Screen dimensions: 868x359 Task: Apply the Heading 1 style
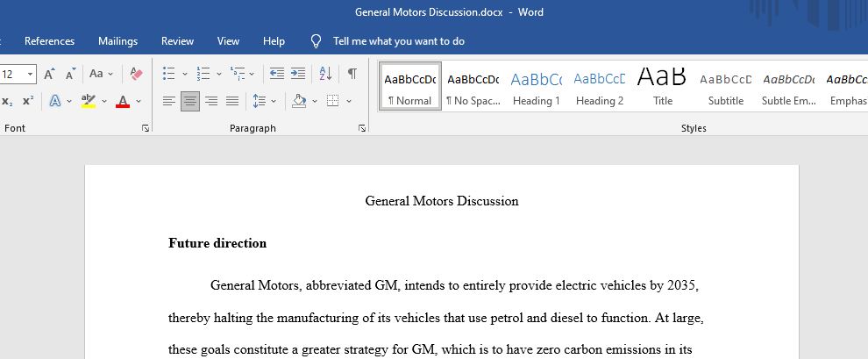tap(537, 86)
